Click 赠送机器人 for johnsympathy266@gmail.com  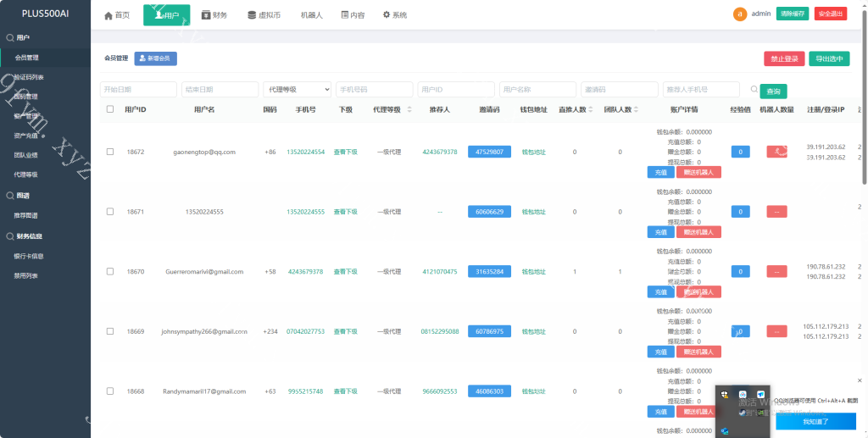point(698,352)
